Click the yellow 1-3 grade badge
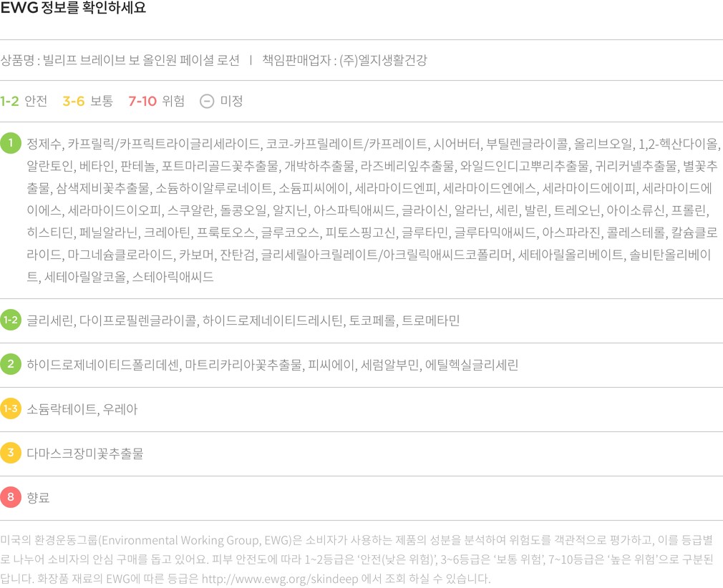 point(11,409)
